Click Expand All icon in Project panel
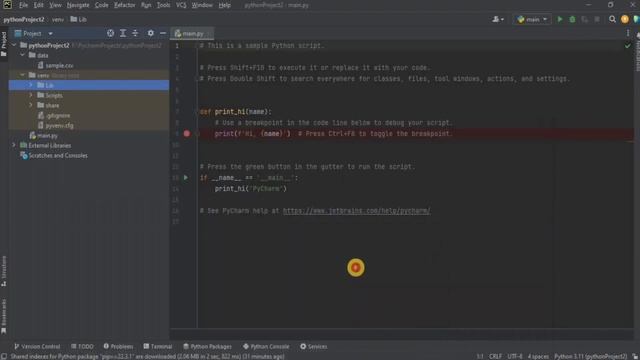640x360 pixels. coord(123,33)
